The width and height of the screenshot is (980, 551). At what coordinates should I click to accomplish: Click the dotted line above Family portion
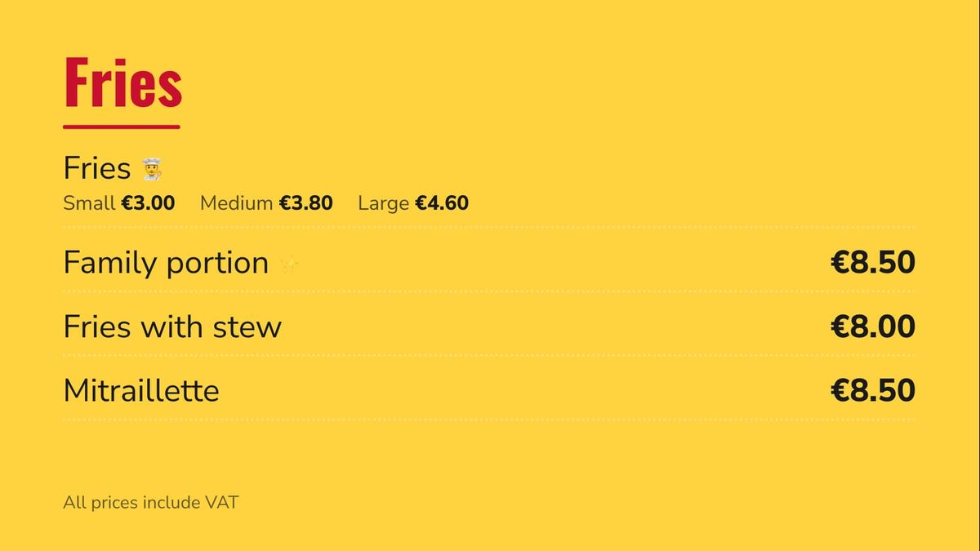[x=489, y=227]
